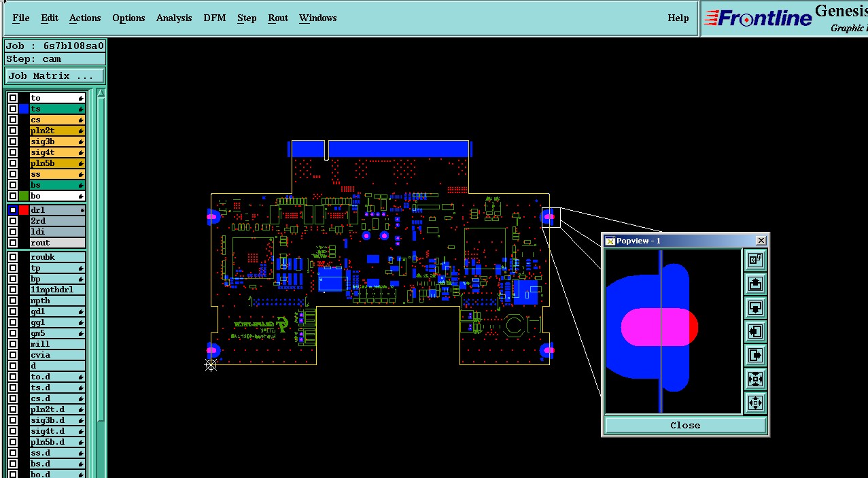Click the Close button in Popview
This screenshot has width=868, height=478.
685,425
